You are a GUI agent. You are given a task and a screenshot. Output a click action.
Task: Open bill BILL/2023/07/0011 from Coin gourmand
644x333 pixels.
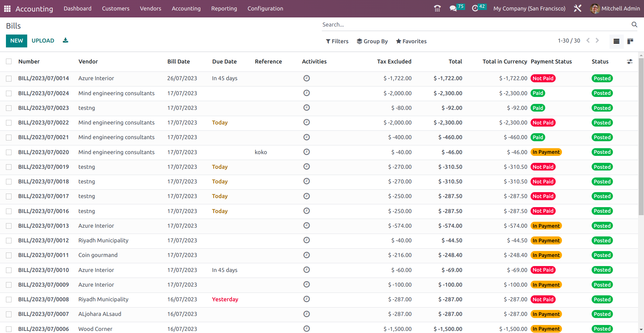coord(43,255)
